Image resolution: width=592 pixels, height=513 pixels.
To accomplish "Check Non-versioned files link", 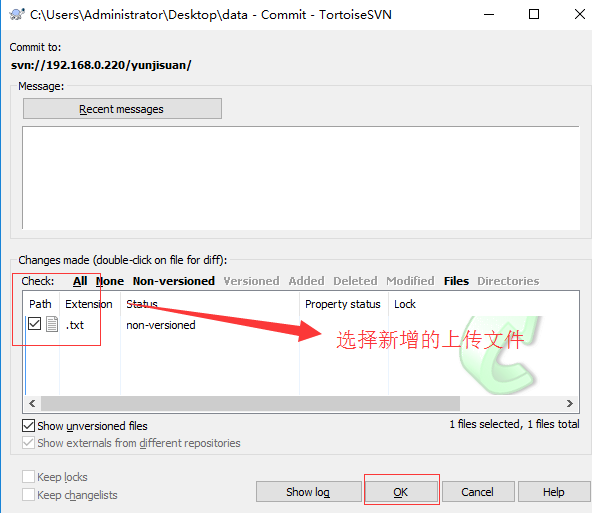I will 174,281.
